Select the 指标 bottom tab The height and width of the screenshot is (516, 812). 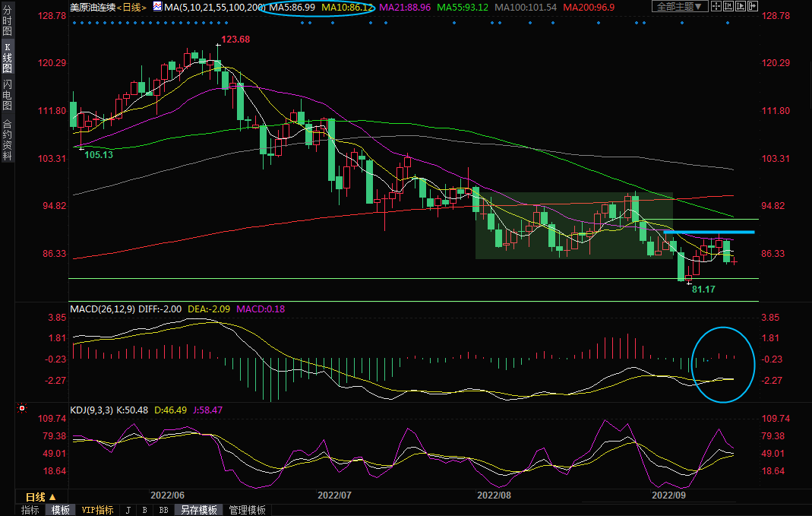click(x=30, y=510)
